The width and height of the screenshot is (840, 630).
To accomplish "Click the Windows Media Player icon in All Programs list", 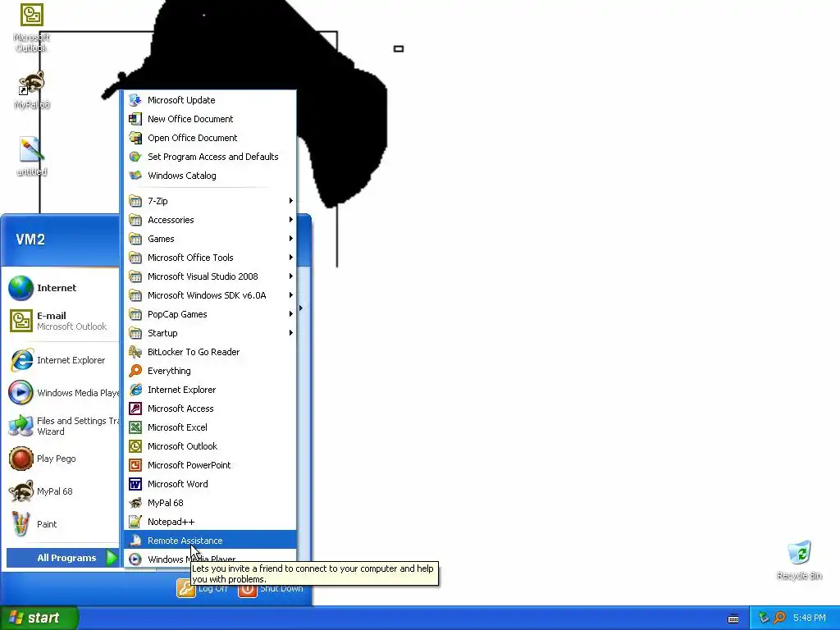I will point(135,559).
